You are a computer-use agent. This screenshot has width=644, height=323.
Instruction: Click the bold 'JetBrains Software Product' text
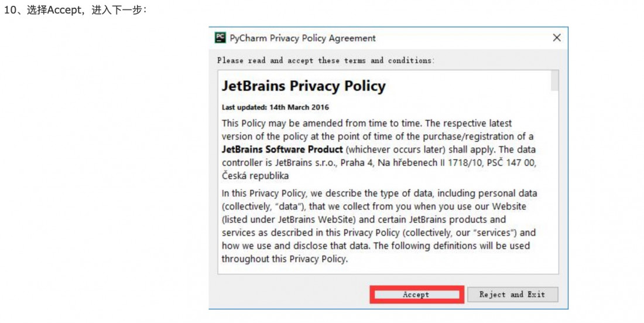[x=282, y=149]
